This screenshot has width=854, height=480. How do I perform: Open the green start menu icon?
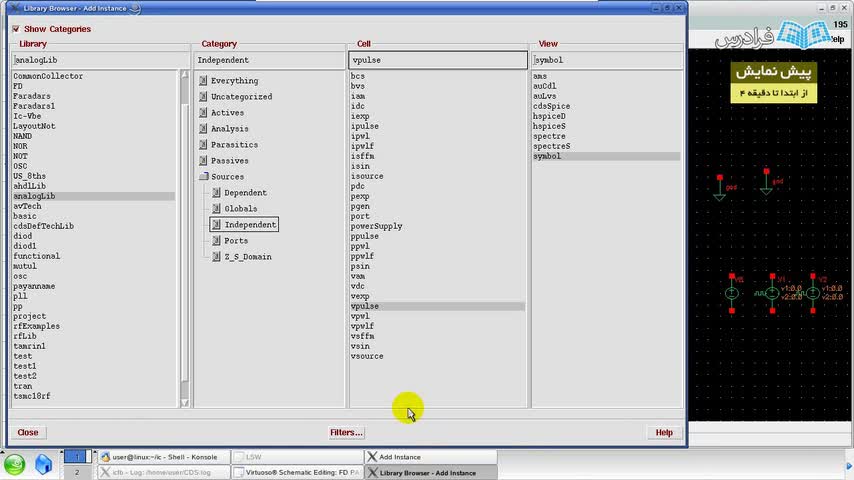tap(15, 465)
